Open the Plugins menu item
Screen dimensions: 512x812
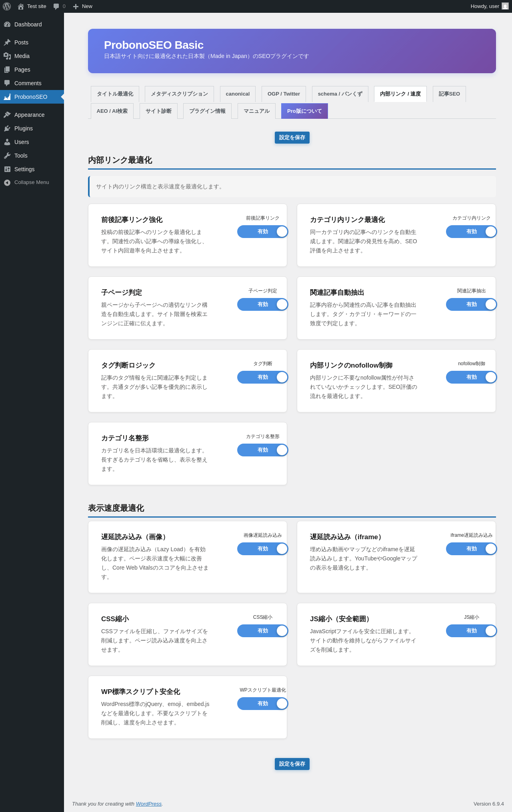click(32, 128)
